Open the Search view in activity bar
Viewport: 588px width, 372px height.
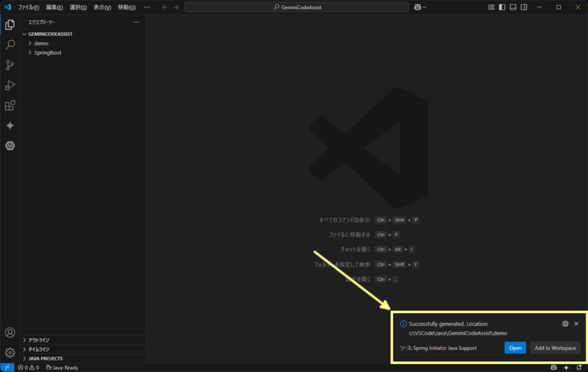pyautogui.click(x=10, y=45)
